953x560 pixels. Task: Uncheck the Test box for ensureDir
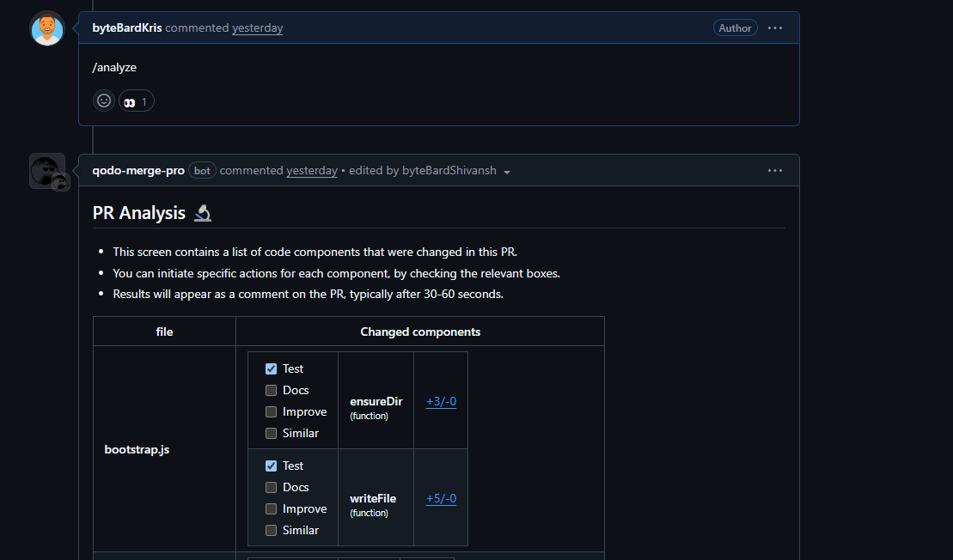click(x=272, y=368)
